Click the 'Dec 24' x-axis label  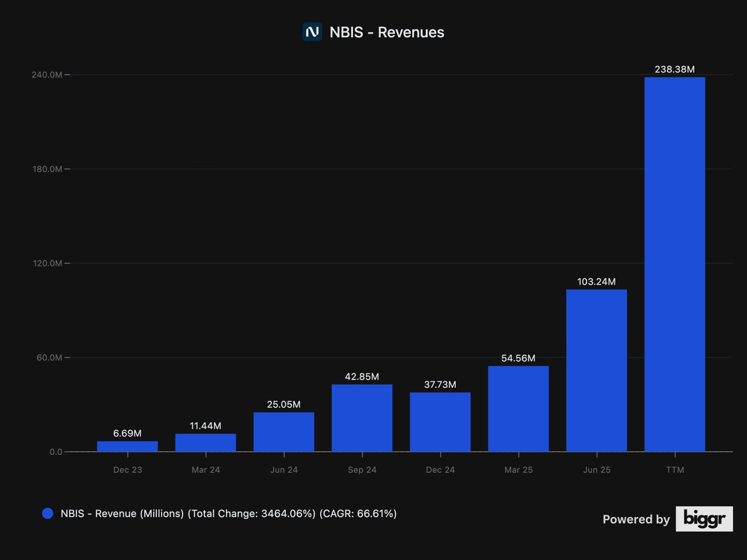[x=440, y=470]
